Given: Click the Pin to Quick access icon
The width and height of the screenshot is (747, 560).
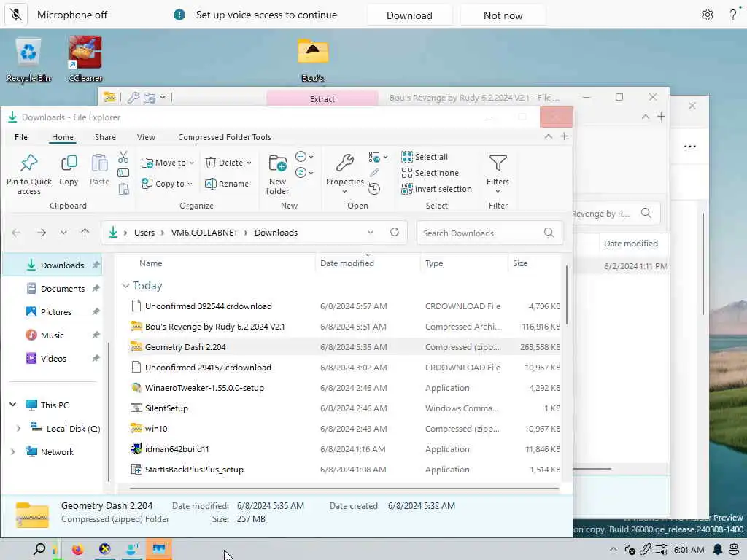Looking at the screenshot, I should click(x=29, y=163).
